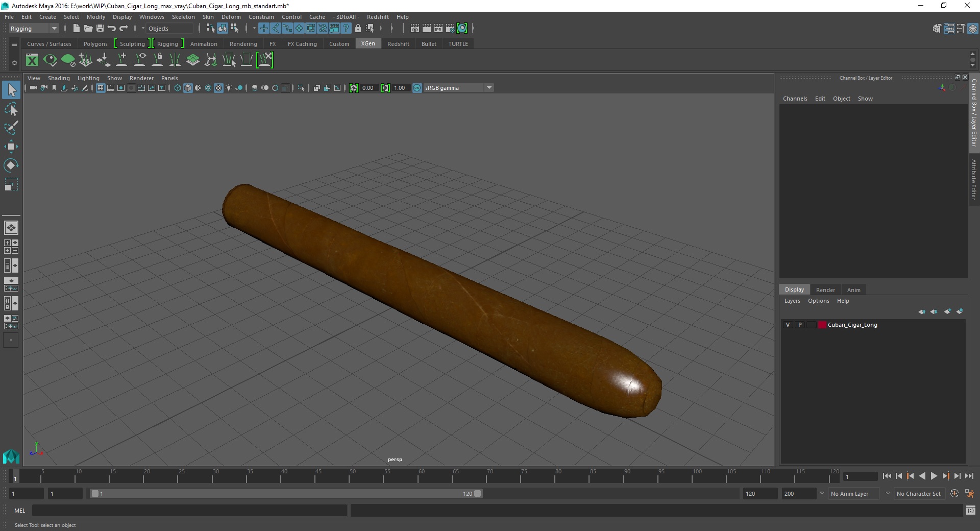Viewport: 980px width, 531px height.
Task: Click the XGen description grid shelf icon
Action: pyautogui.click(x=193, y=60)
